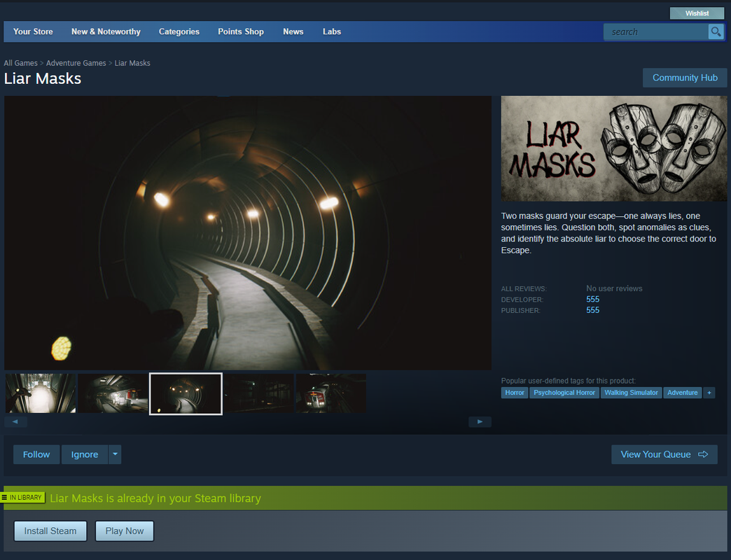
Task: Open Categories menu
Action: click(x=179, y=31)
